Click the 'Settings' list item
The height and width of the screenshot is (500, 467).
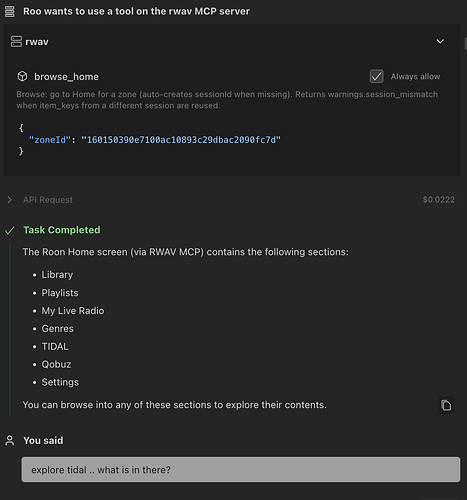click(x=60, y=382)
